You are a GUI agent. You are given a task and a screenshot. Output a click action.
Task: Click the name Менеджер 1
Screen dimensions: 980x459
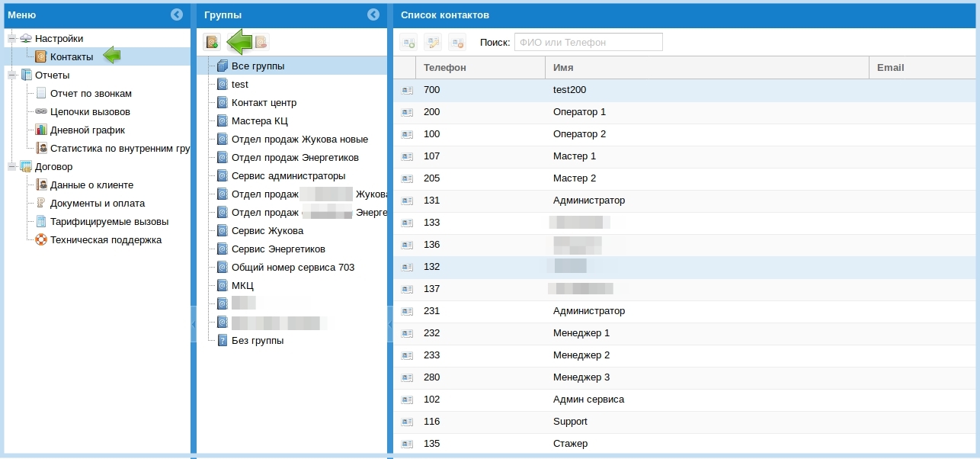pos(581,333)
